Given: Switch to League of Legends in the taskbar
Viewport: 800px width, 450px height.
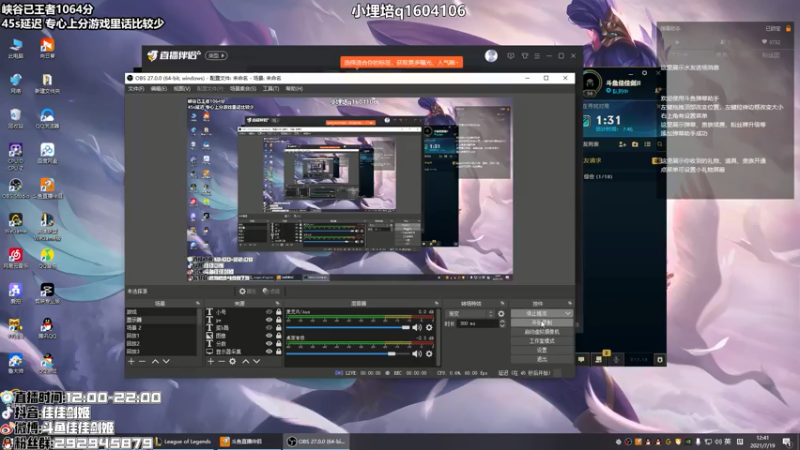Looking at the screenshot, I should tap(184, 442).
